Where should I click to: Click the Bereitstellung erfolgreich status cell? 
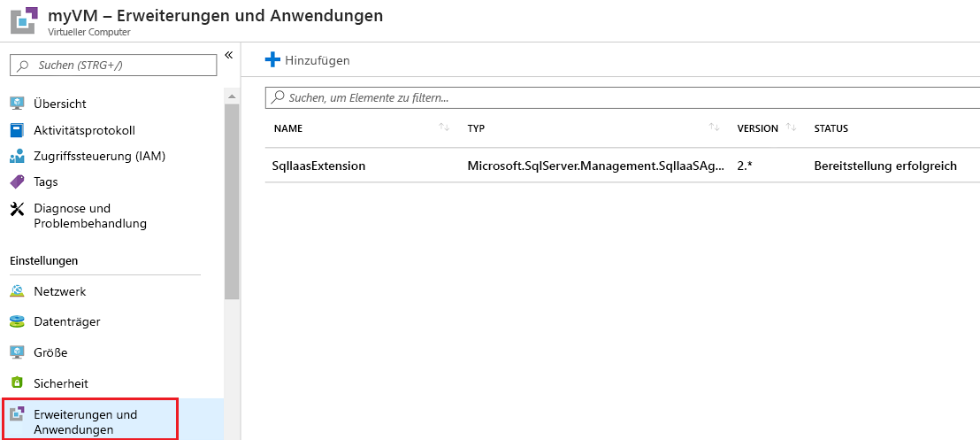tap(885, 166)
